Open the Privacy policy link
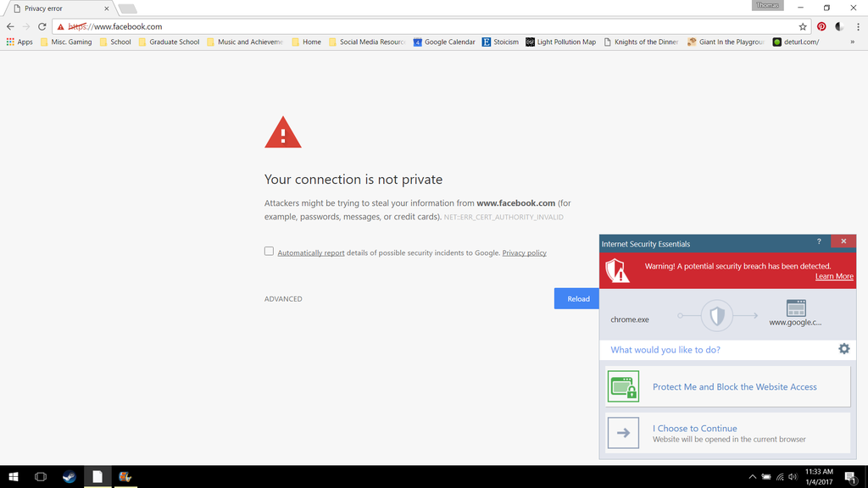This screenshot has width=868, height=488. pos(524,252)
